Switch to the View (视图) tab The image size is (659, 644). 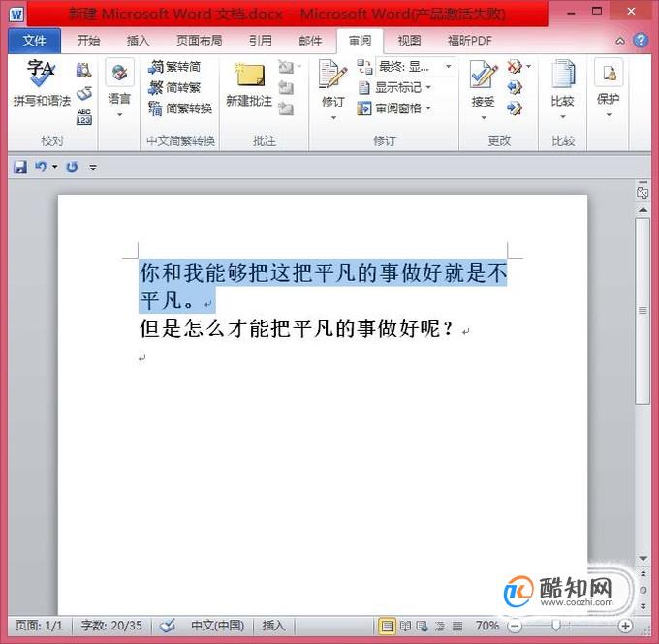409,41
